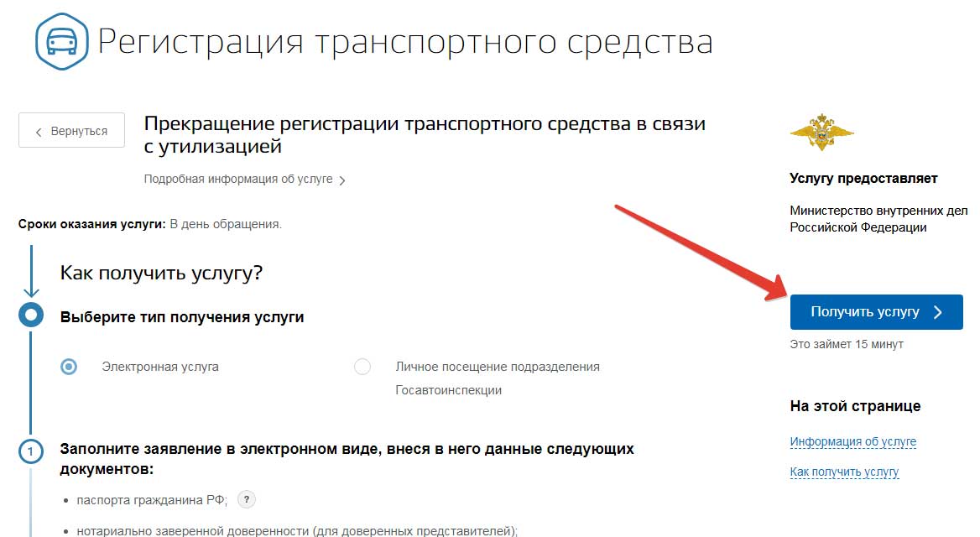Jump to Информация об услуге section
Image resolution: width=980 pixels, height=537 pixels.
click(852, 441)
